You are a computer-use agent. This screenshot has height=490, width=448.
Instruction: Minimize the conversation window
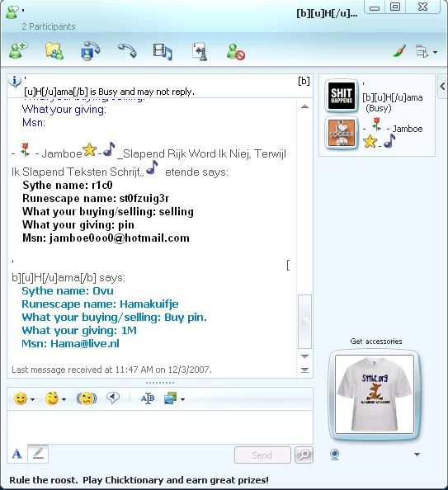(375, 7)
